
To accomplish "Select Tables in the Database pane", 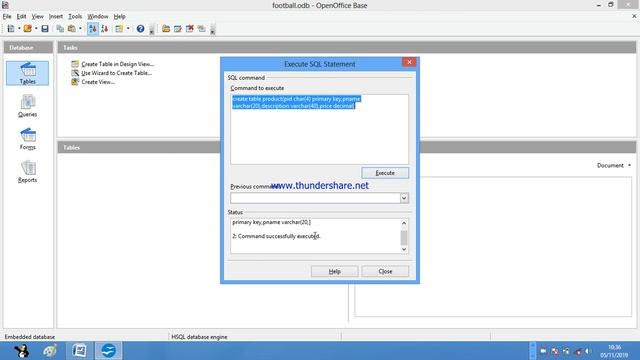I will point(27,73).
